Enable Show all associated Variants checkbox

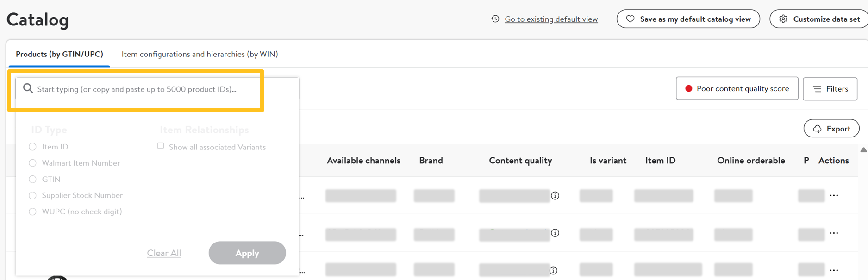click(x=161, y=146)
